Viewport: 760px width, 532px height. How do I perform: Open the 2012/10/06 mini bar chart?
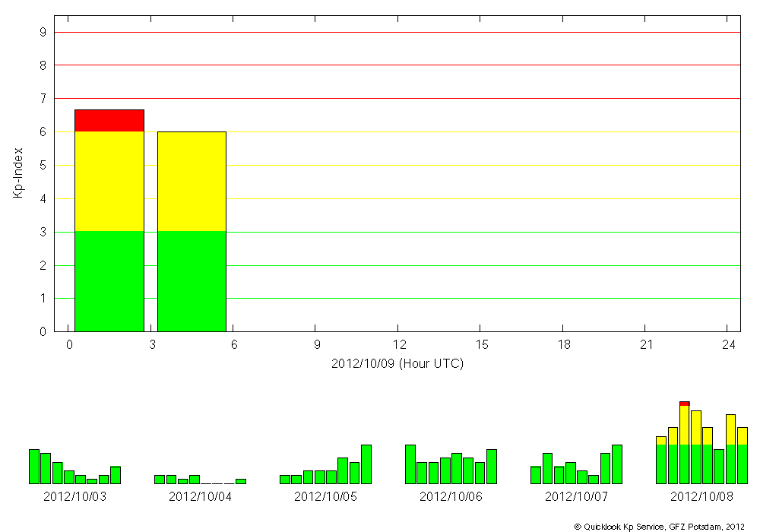451,464
